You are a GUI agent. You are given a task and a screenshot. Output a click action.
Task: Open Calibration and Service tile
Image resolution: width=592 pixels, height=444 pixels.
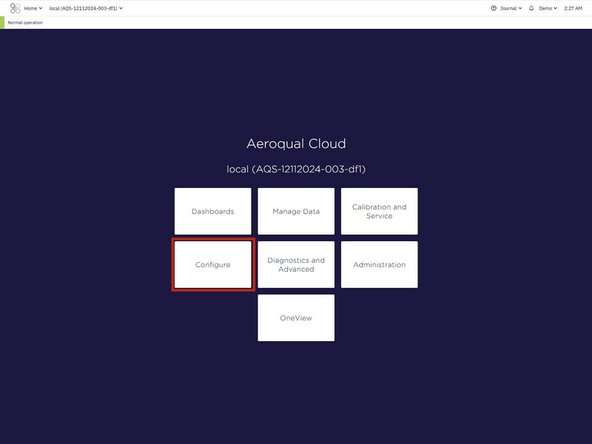point(379,211)
